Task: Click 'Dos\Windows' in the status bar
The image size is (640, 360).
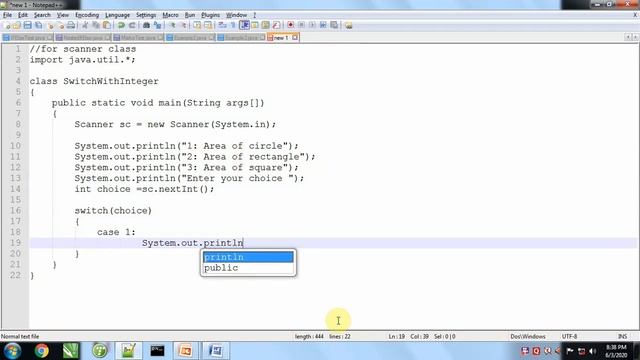Action: [528, 336]
